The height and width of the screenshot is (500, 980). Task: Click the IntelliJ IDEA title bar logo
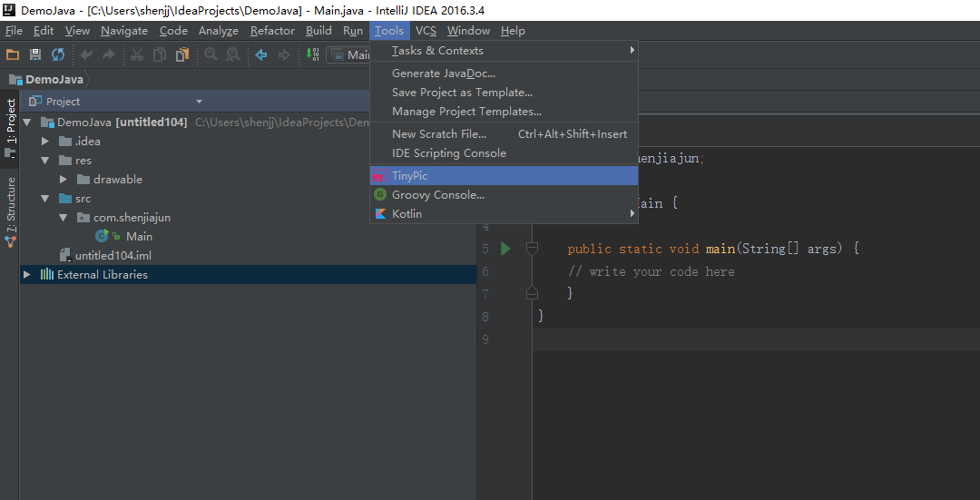tap(9, 10)
